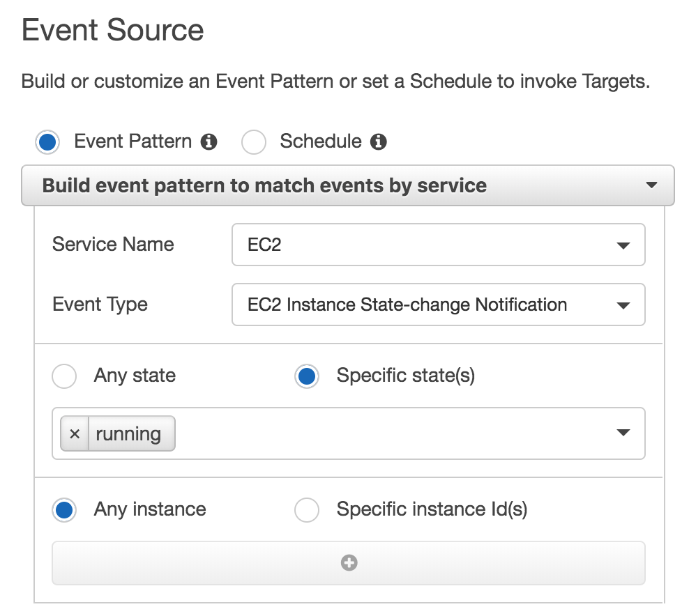The height and width of the screenshot is (616, 689).
Task: Select Specific instance Id(s) radio button
Action: click(307, 510)
